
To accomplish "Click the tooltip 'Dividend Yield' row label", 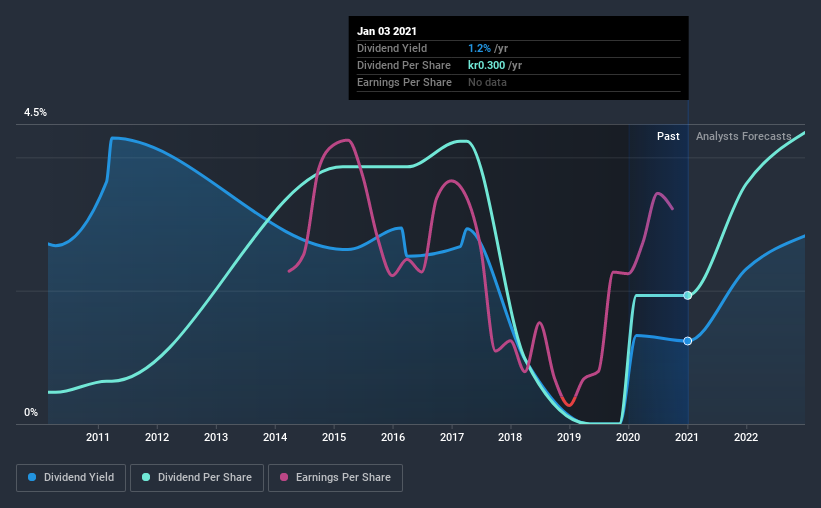I will click(x=392, y=48).
